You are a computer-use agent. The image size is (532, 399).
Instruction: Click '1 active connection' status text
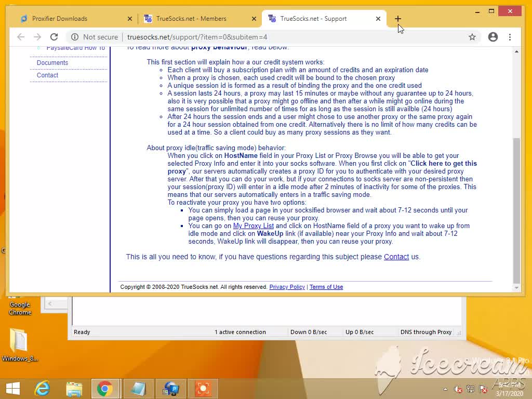[240, 332]
